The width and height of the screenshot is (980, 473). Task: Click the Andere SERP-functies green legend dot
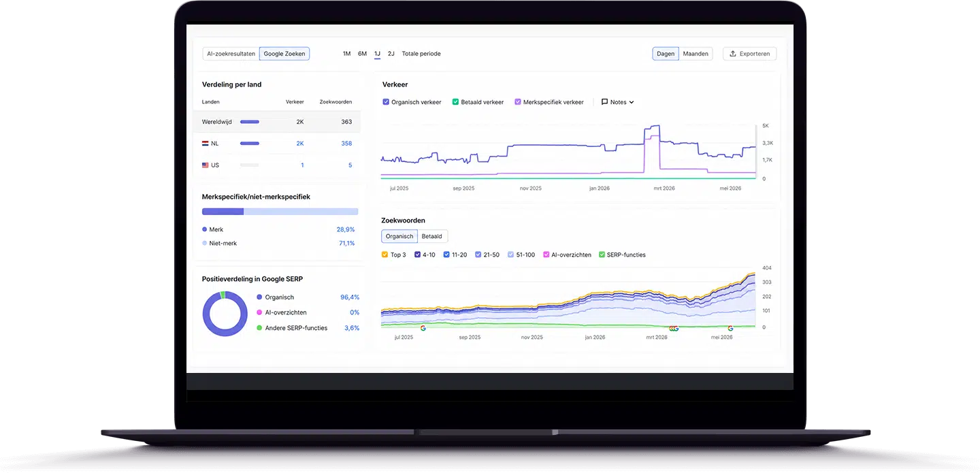click(x=259, y=328)
